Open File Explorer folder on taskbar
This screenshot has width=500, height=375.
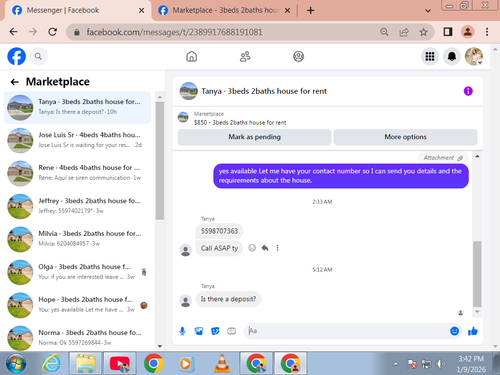point(86,363)
